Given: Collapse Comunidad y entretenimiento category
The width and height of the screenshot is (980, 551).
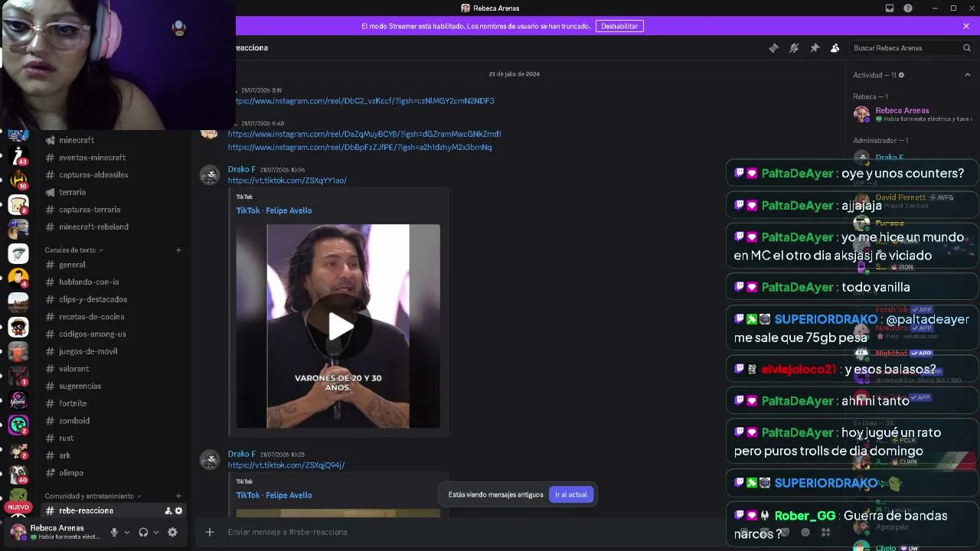Looking at the screenshot, I should coord(93,496).
